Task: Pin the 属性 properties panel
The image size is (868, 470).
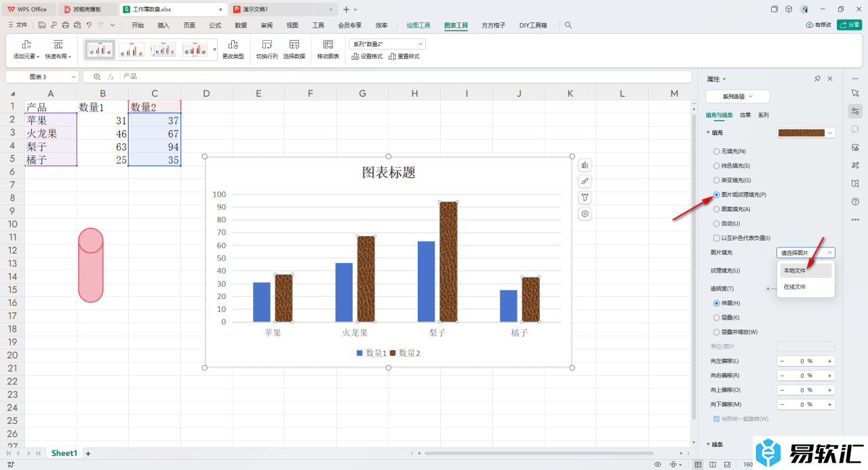Action: click(817, 79)
